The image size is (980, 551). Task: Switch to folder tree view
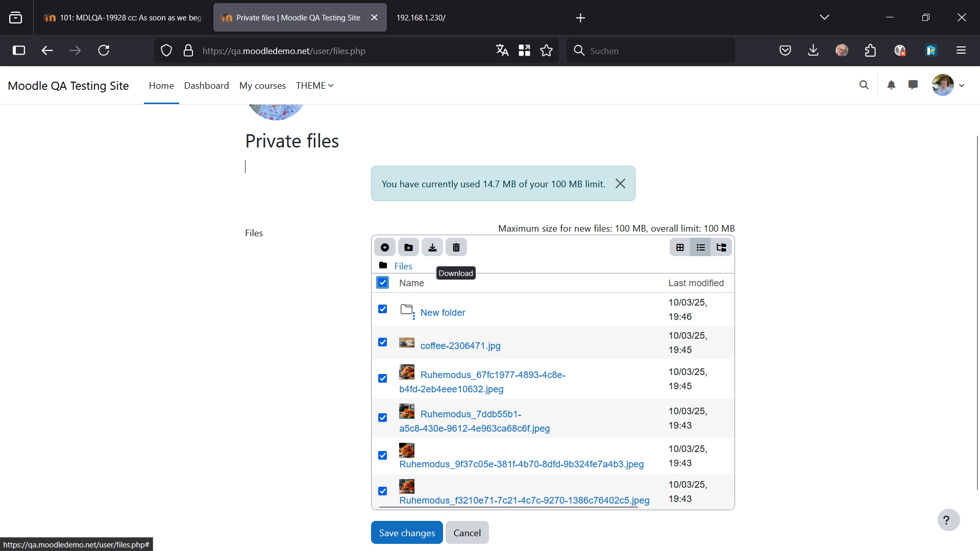tap(721, 247)
